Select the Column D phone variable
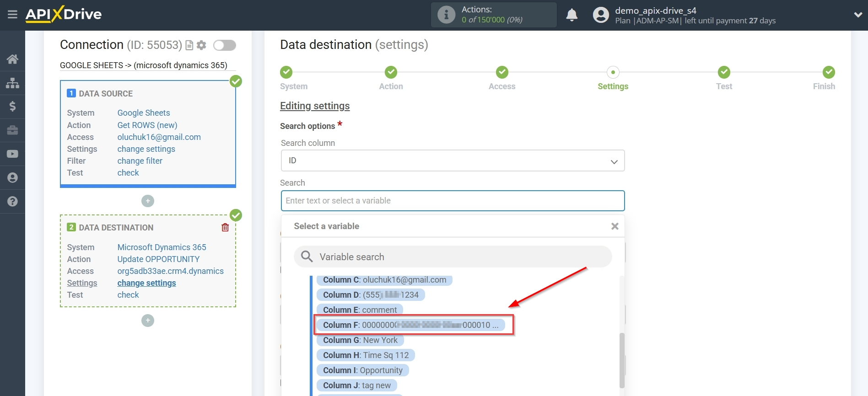The image size is (868, 396). coord(371,295)
